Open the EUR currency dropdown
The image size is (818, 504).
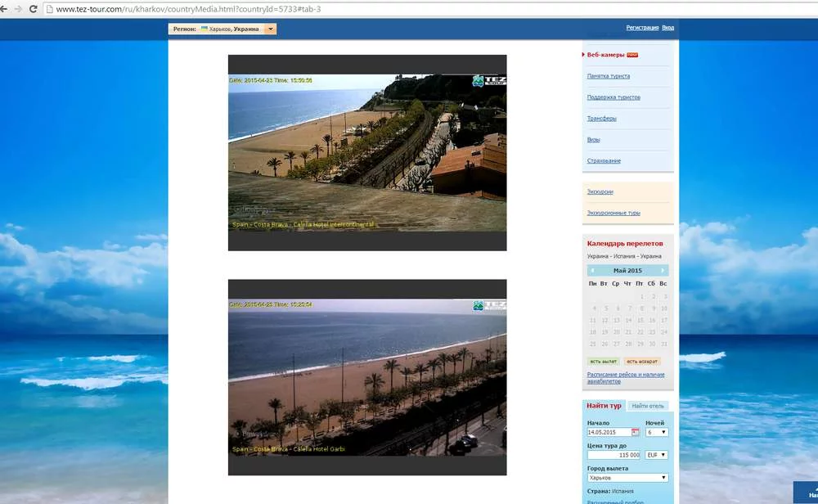pyautogui.click(x=657, y=455)
